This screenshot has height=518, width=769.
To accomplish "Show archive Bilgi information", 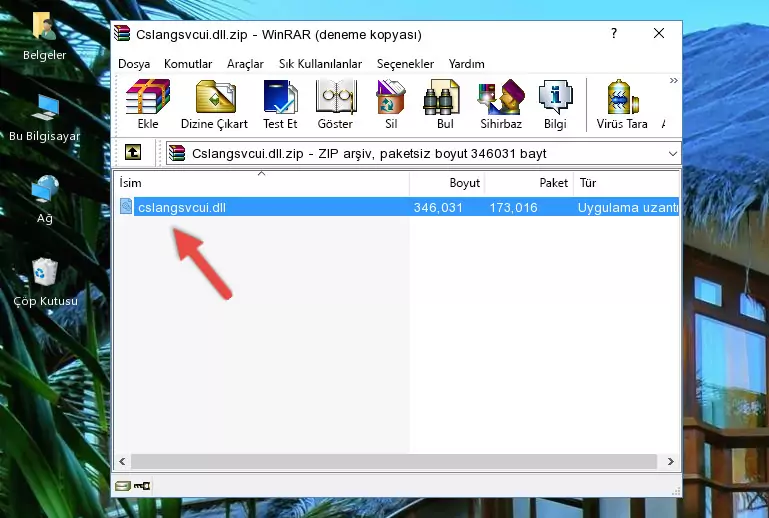I will click(555, 104).
